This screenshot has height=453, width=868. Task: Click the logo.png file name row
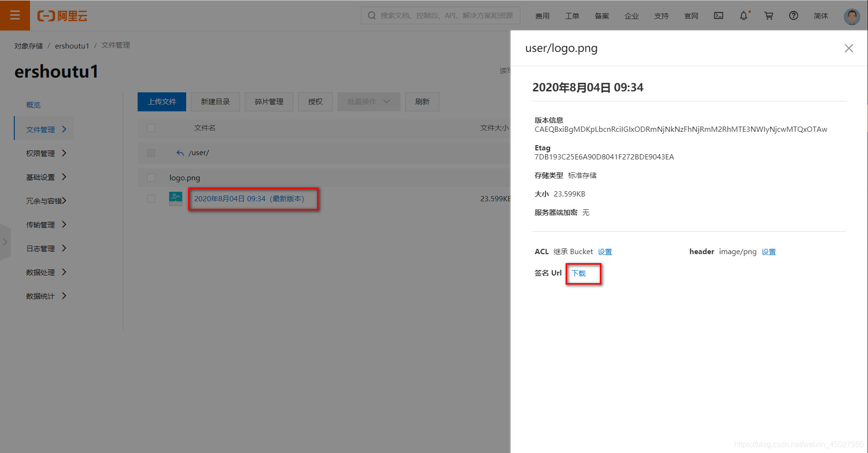coord(185,177)
